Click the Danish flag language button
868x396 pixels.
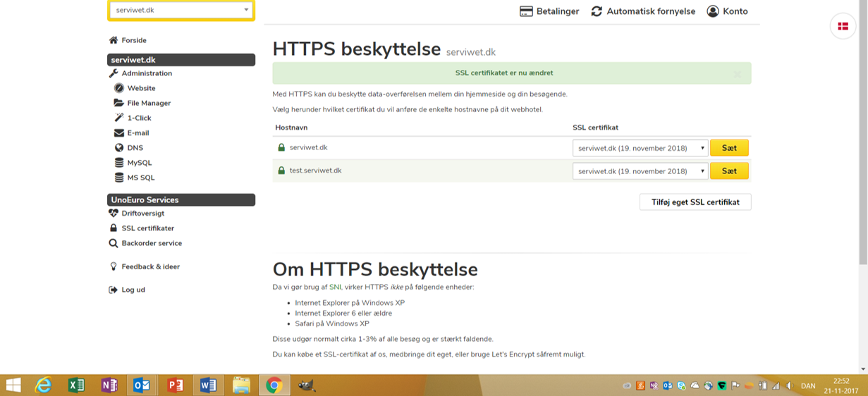point(843,26)
